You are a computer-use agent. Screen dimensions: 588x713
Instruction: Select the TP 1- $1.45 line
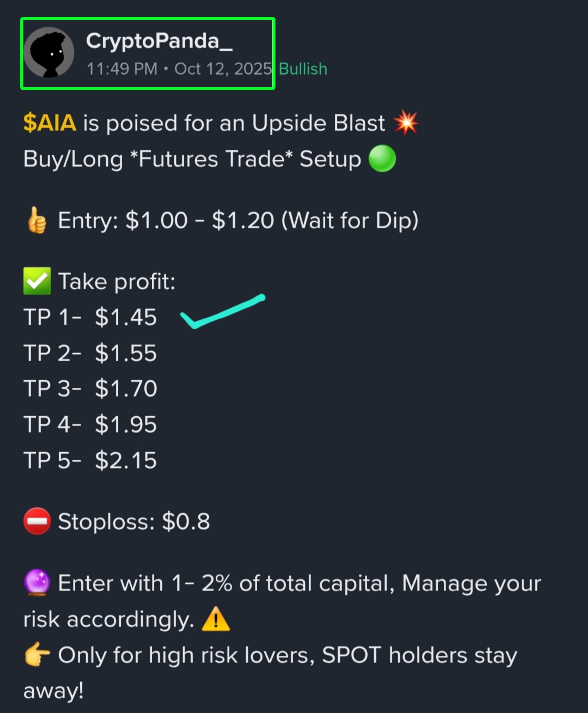90,317
